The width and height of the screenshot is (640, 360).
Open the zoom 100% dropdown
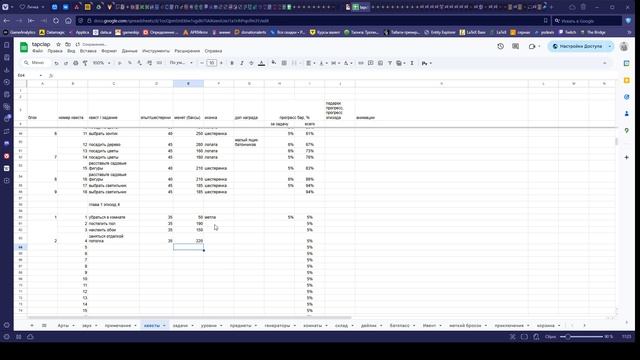(102, 63)
